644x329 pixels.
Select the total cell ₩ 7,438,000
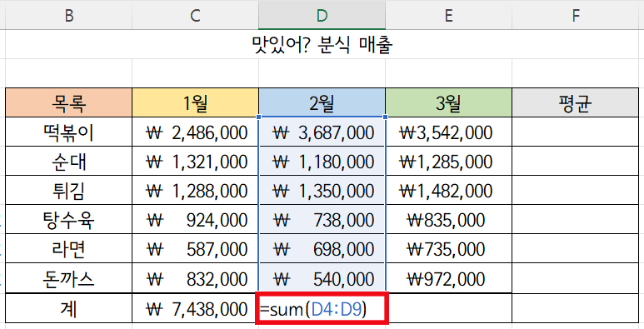tap(195, 308)
